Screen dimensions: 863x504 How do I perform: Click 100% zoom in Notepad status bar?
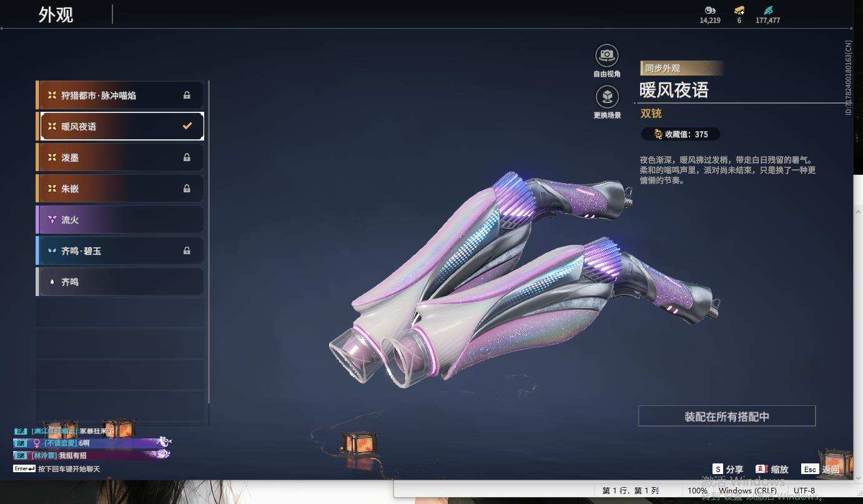pyautogui.click(x=698, y=491)
